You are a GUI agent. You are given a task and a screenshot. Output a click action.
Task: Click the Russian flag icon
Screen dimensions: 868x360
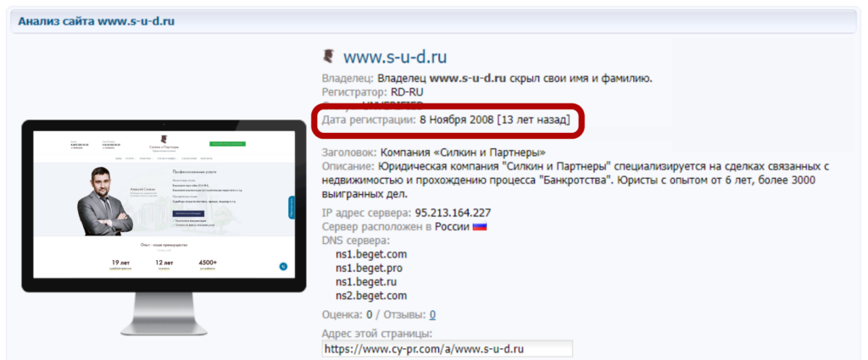coord(480,227)
